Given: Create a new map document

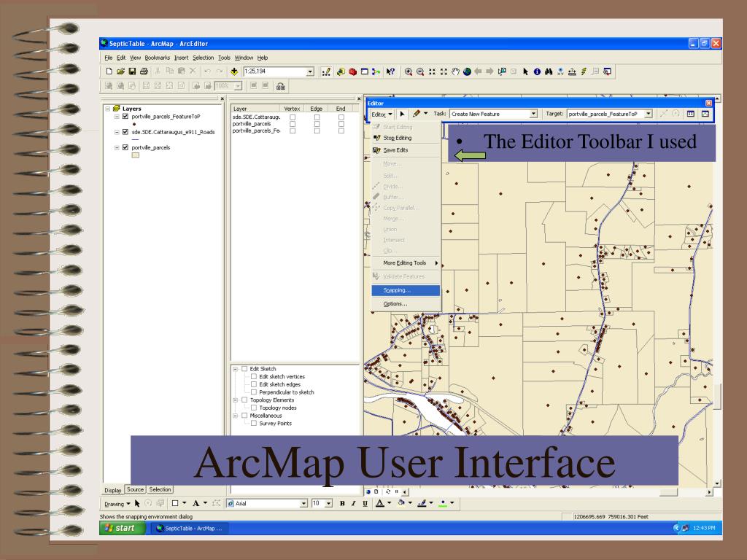Looking at the screenshot, I should (109, 71).
